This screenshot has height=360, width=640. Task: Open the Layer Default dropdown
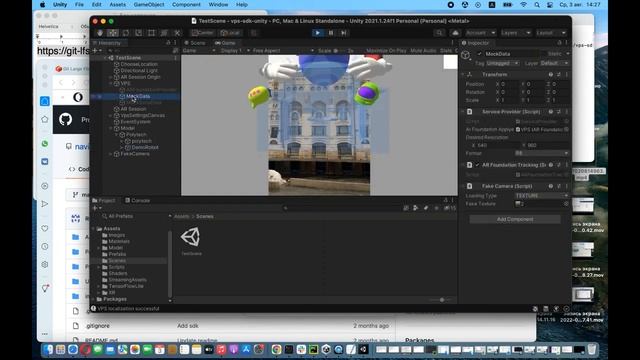pos(554,63)
